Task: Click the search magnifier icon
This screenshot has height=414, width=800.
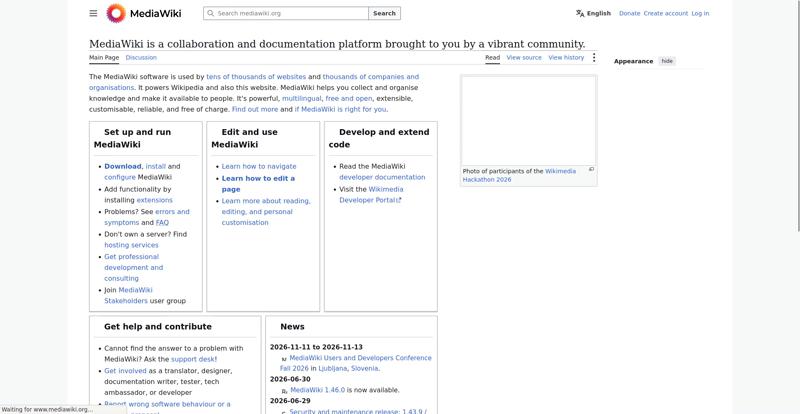Action: tap(210, 13)
